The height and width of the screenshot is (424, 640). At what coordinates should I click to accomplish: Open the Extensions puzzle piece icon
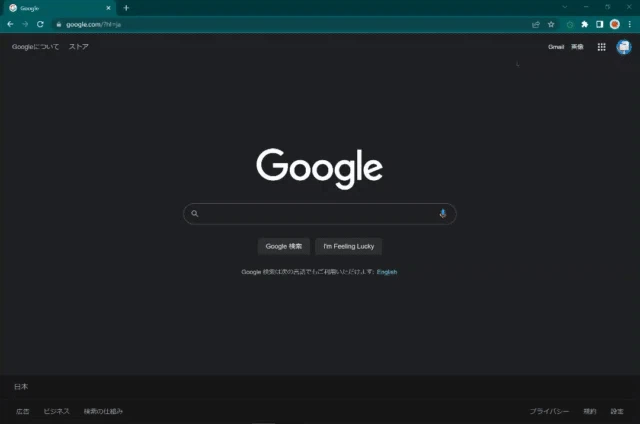584,24
